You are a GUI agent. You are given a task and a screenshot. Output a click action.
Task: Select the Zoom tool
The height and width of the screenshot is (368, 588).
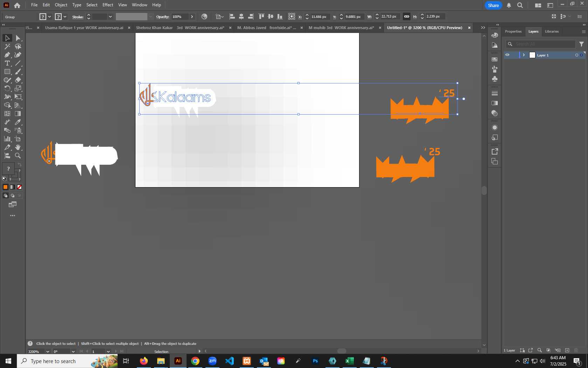18,156
